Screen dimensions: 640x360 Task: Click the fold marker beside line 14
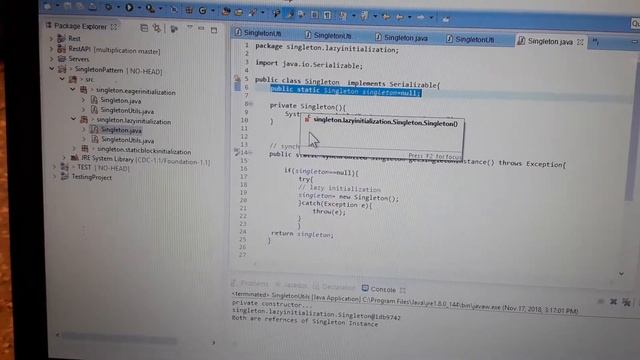pos(251,153)
